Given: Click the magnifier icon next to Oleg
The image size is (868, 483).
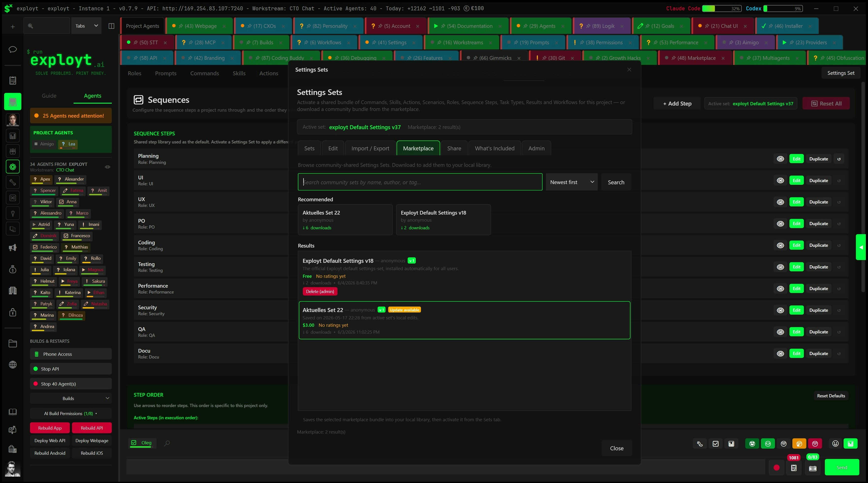Looking at the screenshot, I should point(167,443).
